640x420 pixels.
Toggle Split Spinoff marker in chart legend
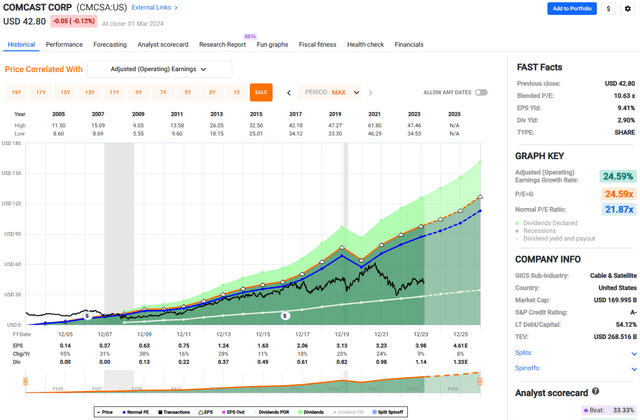[x=390, y=411]
